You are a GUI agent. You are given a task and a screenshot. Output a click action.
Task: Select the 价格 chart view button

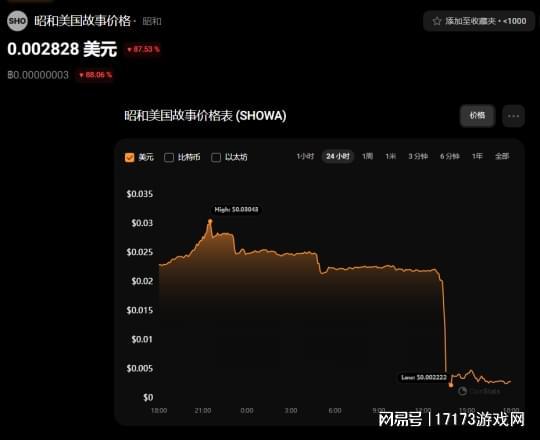point(478,116)
